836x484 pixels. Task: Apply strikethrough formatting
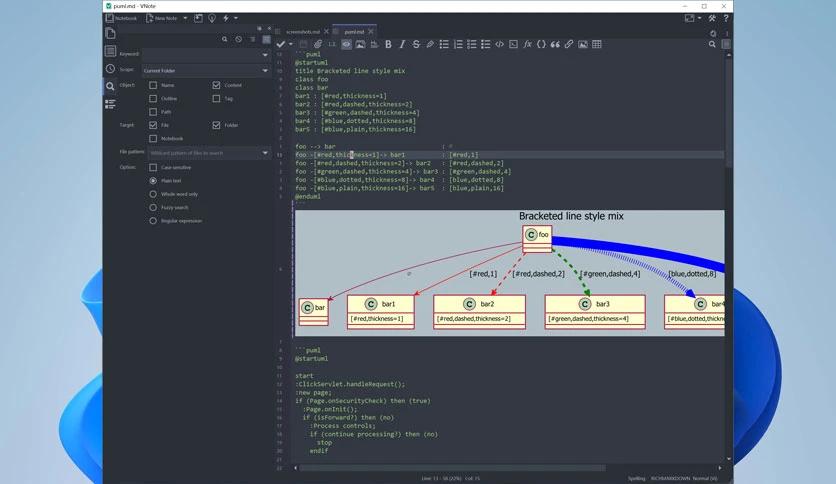tap(416, 44)
